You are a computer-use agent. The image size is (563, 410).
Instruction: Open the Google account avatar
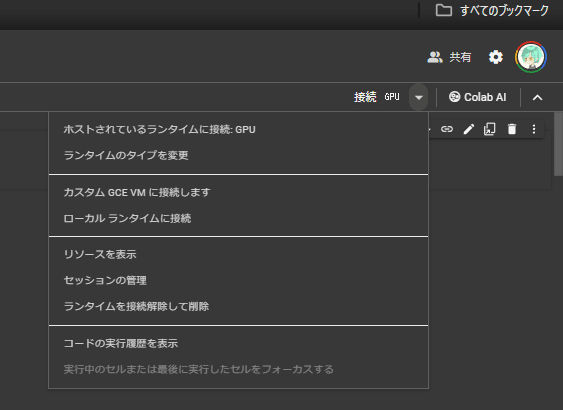[x=531, y=57]
